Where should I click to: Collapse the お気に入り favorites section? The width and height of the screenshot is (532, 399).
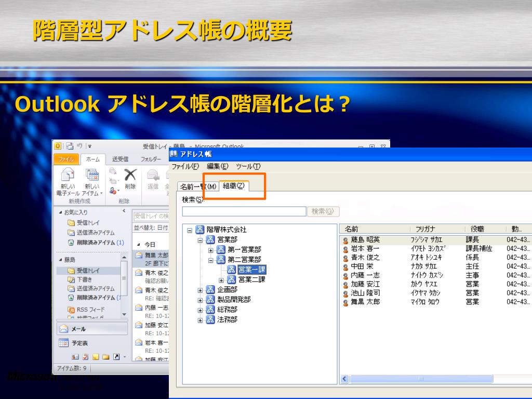point(60,212)
